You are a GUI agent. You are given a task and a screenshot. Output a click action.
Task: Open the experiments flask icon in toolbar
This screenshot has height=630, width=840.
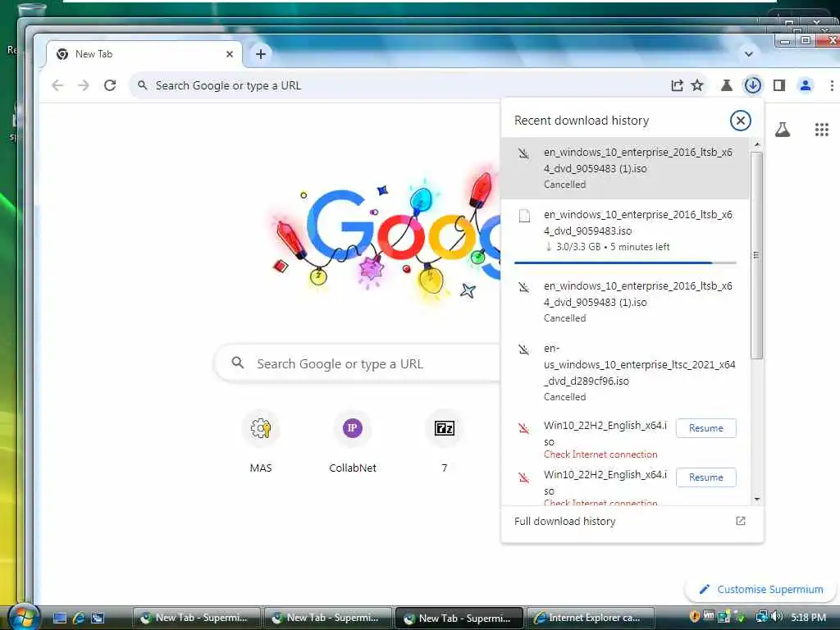point(727,85)
